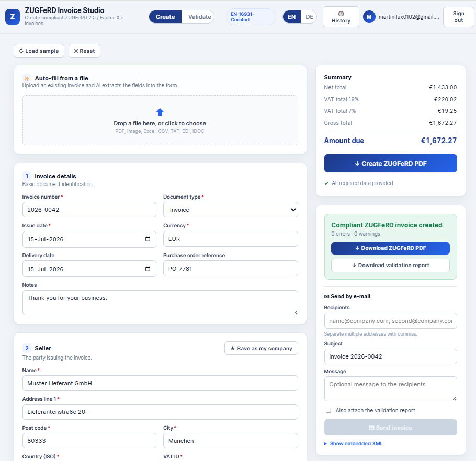The image size is (476, 461).
Task: Click the step 2 badge of Seller
Action: click(x=27, y=348)
